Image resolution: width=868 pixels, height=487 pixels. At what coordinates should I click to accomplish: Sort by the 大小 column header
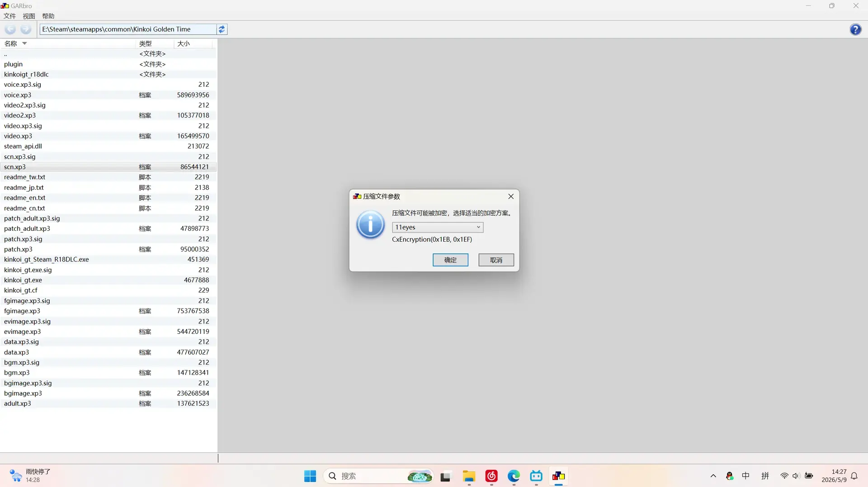(193, 43)
